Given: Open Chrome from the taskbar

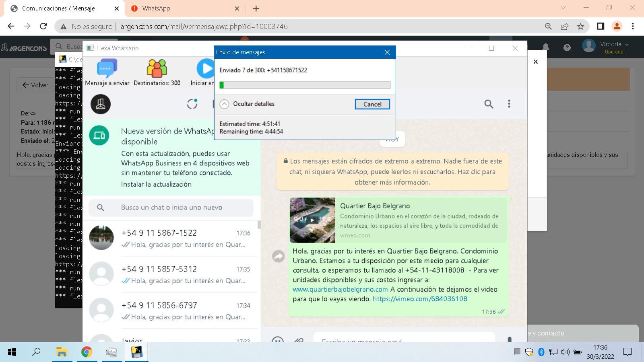Looking at the screenshot, I should pos(87,352).
